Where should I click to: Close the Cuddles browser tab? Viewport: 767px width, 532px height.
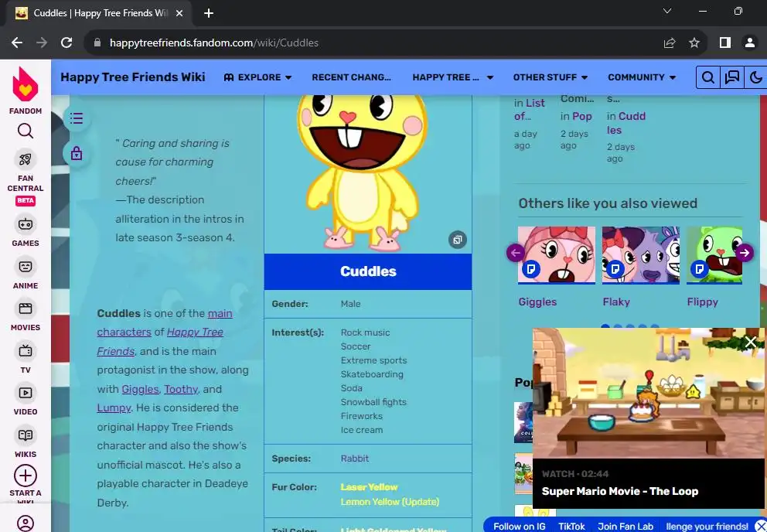(x=179, y=13)
